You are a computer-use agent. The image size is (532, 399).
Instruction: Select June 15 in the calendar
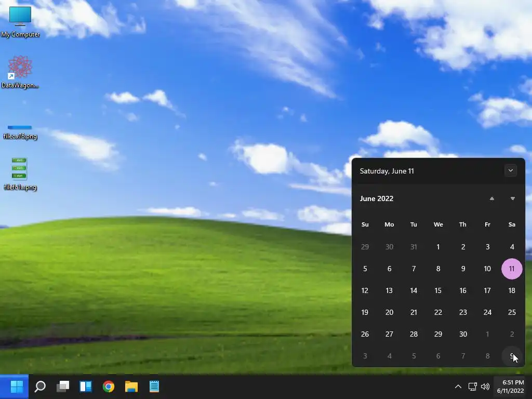click(x=438, y=290)
